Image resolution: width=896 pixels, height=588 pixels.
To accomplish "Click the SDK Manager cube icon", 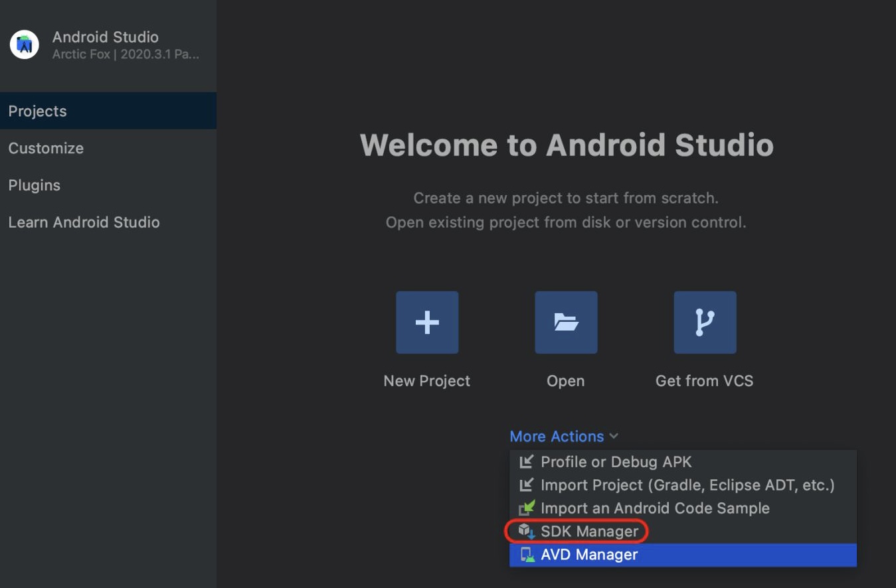I will point(527,532).
